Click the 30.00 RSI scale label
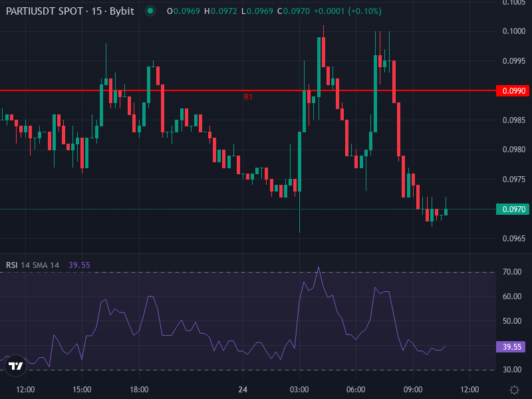 (x=511, y=370)
